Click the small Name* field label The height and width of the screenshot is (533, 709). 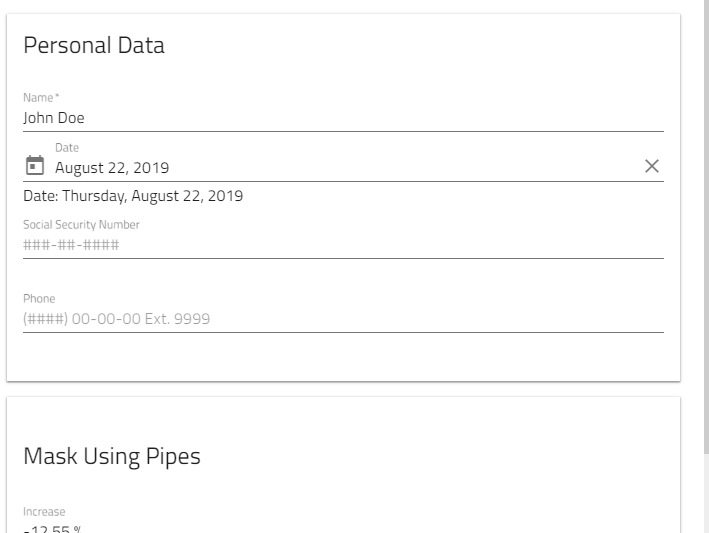coord(39,97)
